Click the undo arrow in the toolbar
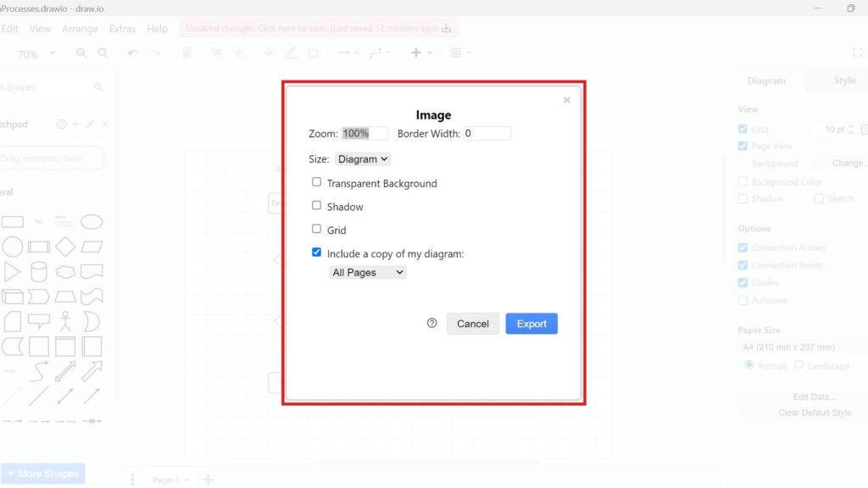This screenshot has width=868, height=488. tap(132, 53)
